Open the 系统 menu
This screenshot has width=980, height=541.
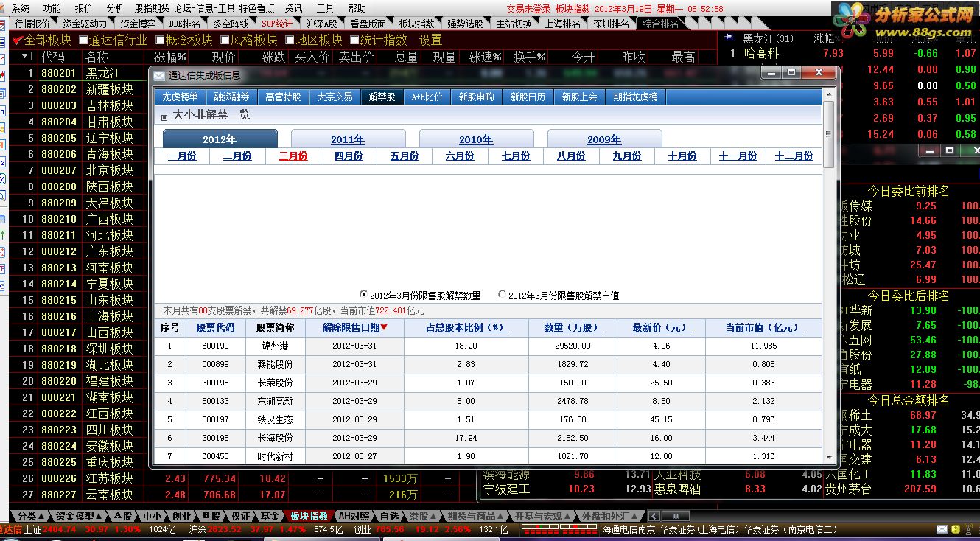[21, 9]
